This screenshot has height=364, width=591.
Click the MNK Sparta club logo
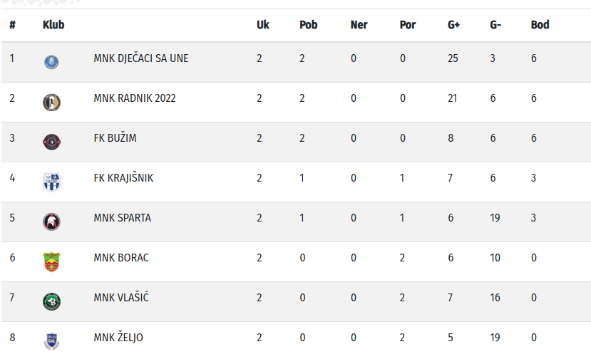pyautogui.click(x=51, y=222)
